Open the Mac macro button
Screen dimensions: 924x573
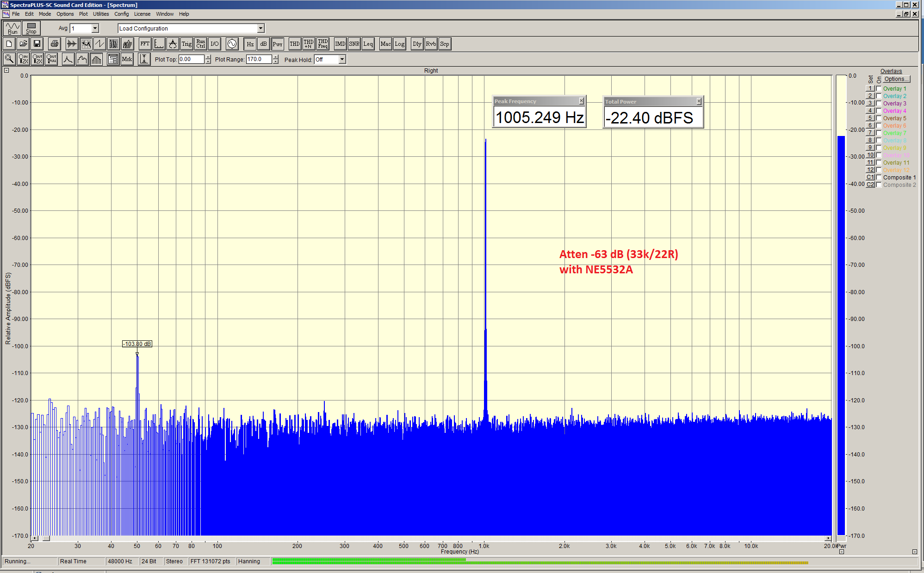[385, 44]
